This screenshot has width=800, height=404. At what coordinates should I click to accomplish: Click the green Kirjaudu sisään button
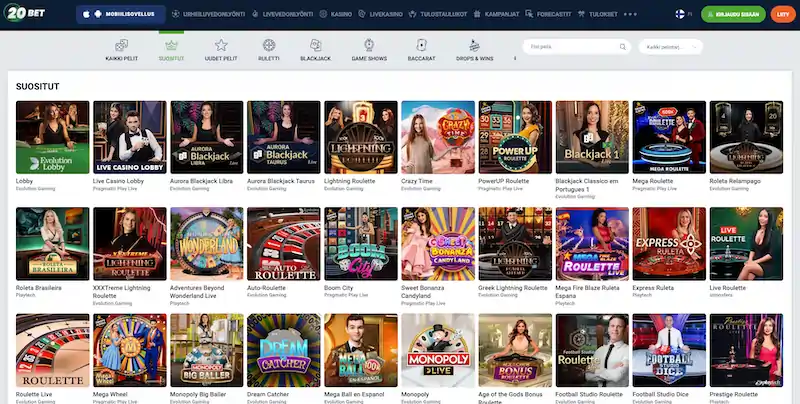(x=733, y=14)
